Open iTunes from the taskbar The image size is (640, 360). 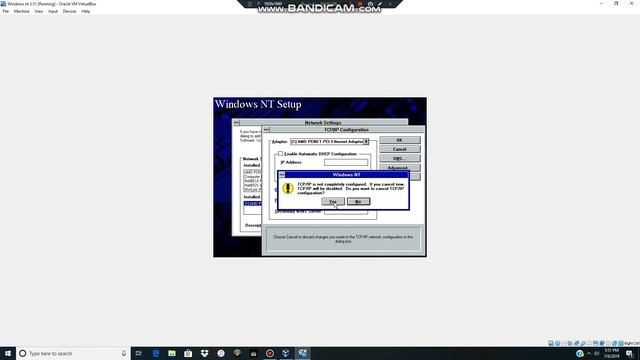(x=221, y=353)
